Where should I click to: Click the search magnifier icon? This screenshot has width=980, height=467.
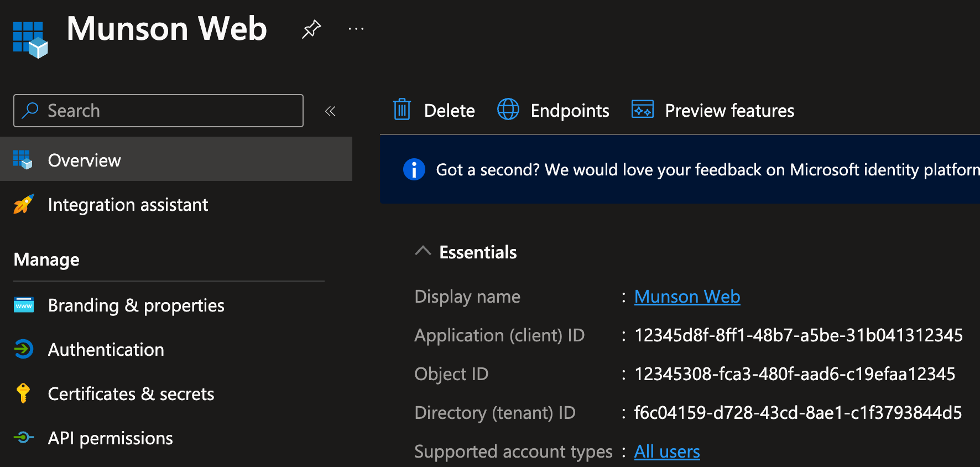pos(30,111)
